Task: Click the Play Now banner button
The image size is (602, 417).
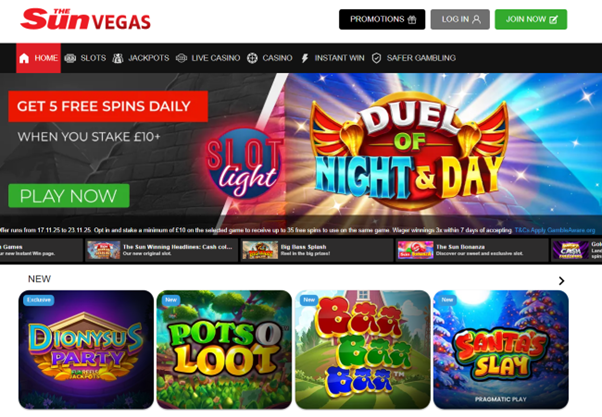Action: [69, 196]
